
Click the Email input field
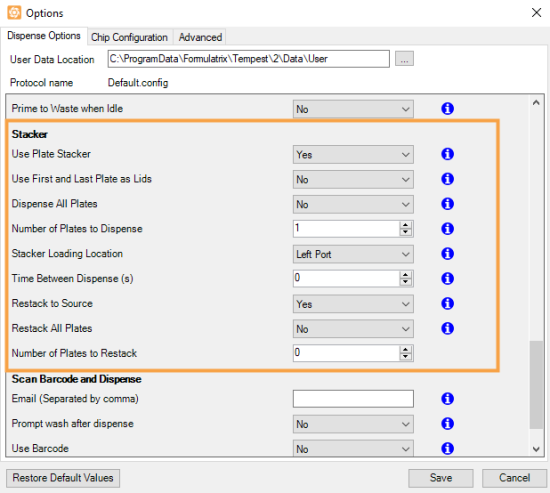(x=353, y=399)
